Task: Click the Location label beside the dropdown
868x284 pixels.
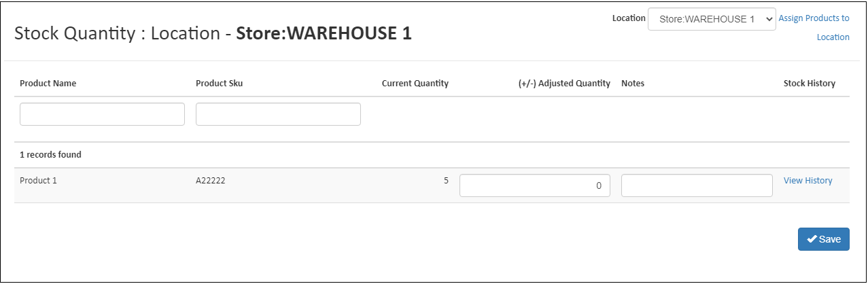Action: point(628,18)
